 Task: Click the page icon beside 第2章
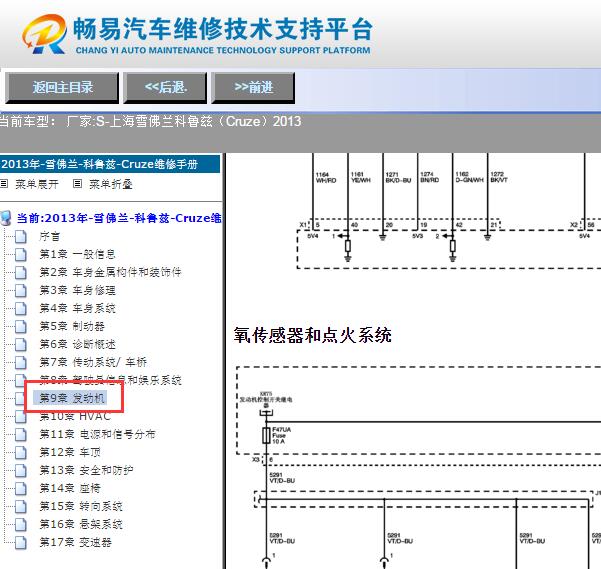pos(21,272)
